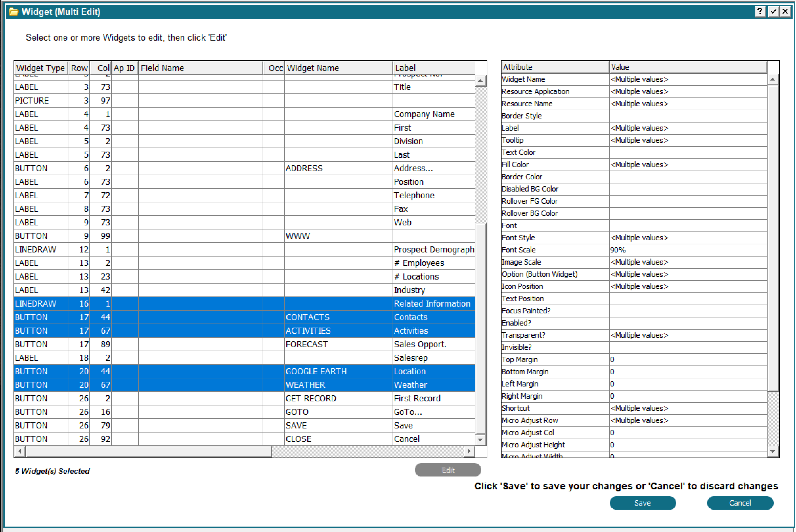
Task: Sort by Widget Type column header
Action: [x=40, y=68]
